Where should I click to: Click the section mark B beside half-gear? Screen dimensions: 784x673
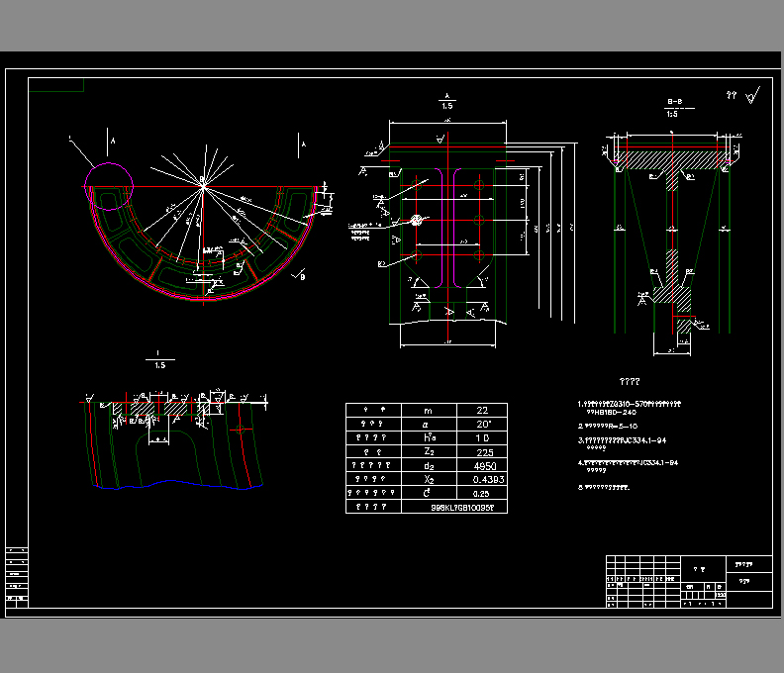click(x=302, y=278)
